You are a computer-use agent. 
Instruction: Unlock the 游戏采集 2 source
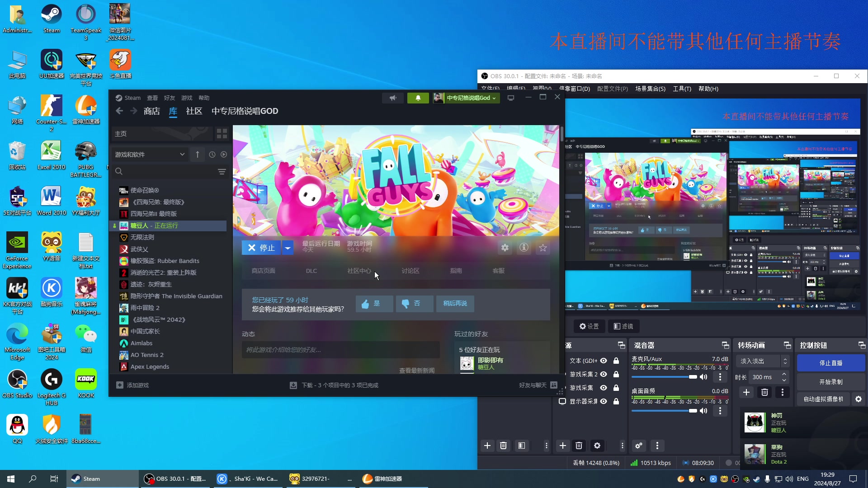tap(616, 374)
